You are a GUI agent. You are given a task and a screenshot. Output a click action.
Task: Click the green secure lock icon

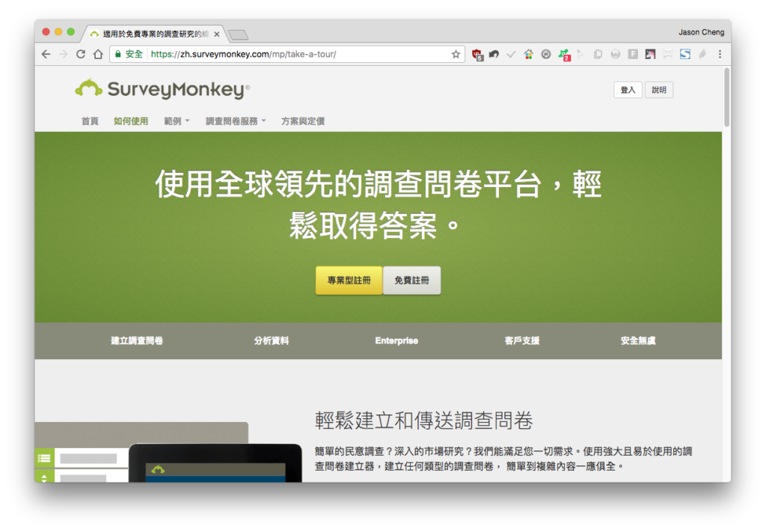[x=117, y=54]
